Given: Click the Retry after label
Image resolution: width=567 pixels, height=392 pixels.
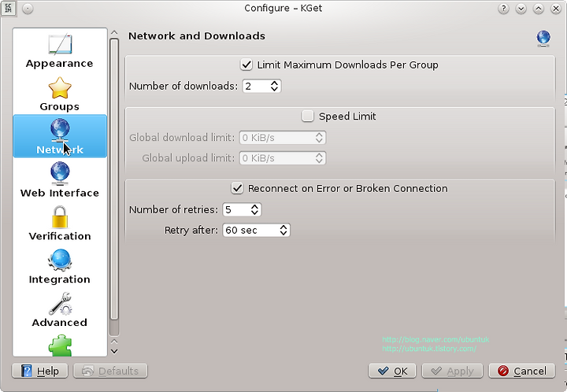Looking at the screenshot, I should click(x=191, y=230).
